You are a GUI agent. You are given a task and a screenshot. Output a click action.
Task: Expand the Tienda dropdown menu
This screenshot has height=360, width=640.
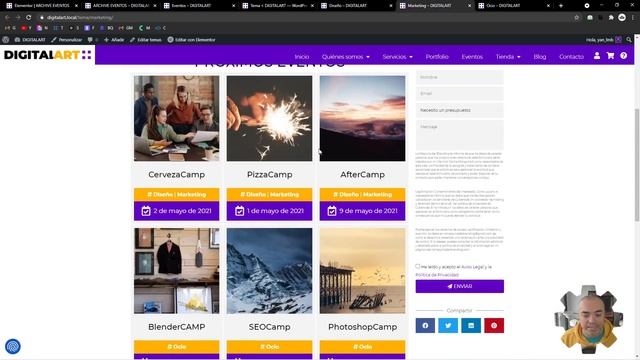[x=508, y=57]
